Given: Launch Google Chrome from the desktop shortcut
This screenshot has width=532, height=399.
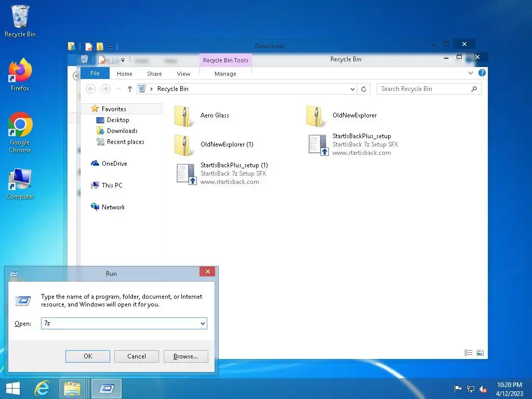Looking at the screenshot, I should tap(20, 132).
